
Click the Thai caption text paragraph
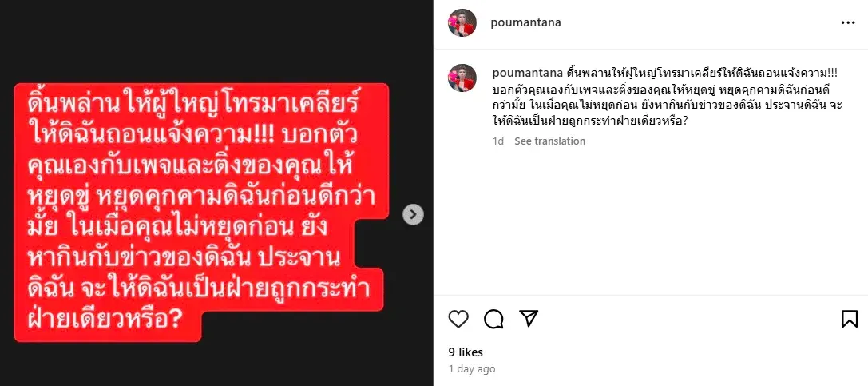point(667,97)
